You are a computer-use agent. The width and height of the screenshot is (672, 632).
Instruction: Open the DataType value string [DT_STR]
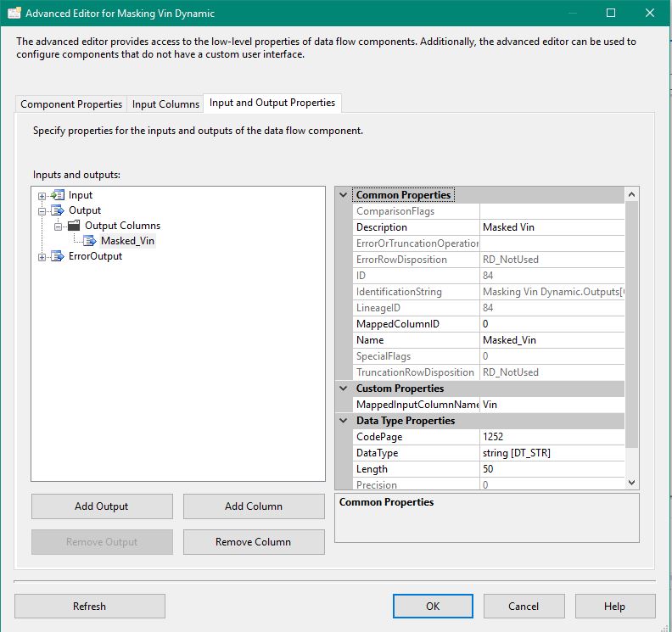click(x=552, y=453)
